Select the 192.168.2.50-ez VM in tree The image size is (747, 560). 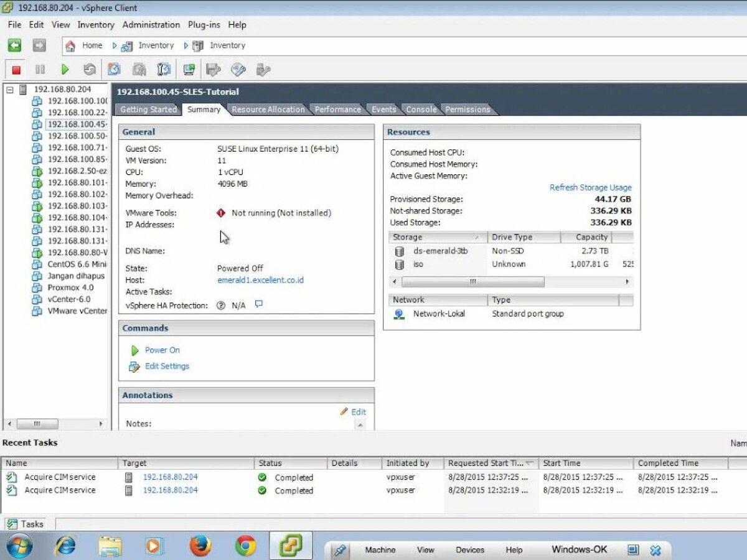[77, 171]
